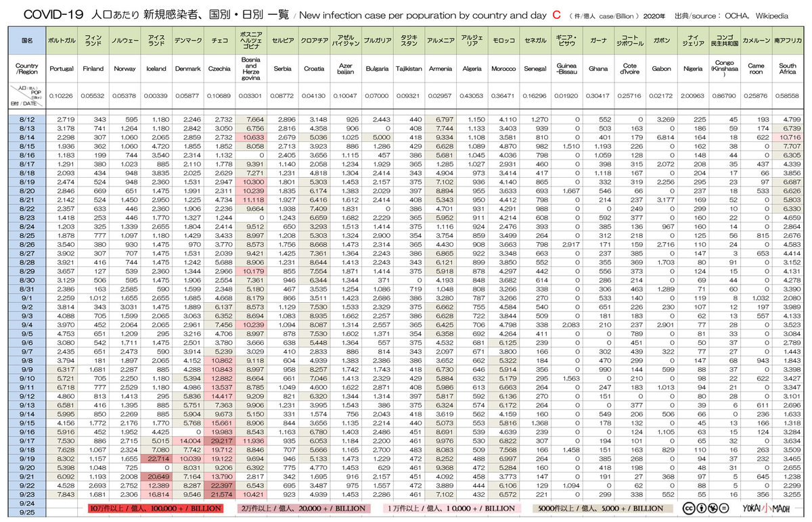This screenshot has width=812, height=522.
Task: Click Nigeria population value 2.00963
Action: point(693,97)
